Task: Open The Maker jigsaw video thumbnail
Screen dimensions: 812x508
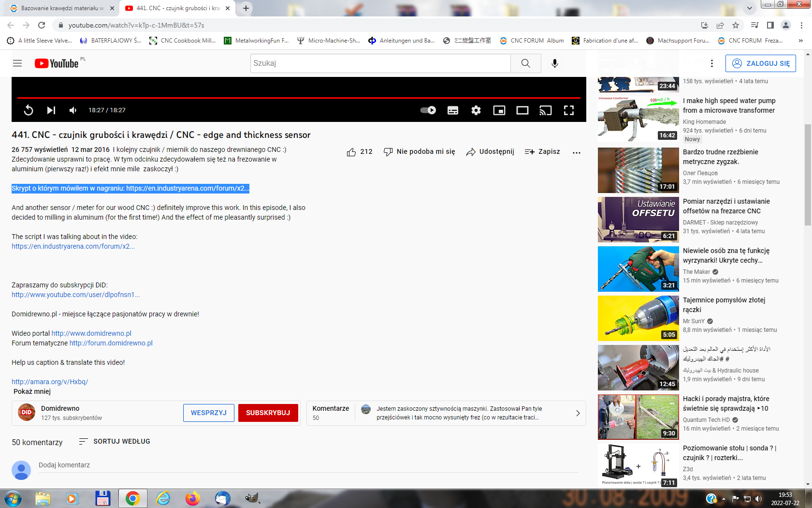Action: 638,269
